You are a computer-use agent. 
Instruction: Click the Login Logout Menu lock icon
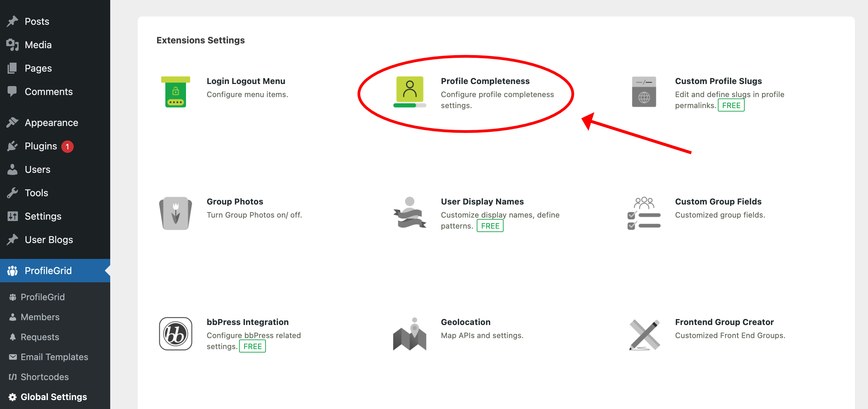[175, 92]
